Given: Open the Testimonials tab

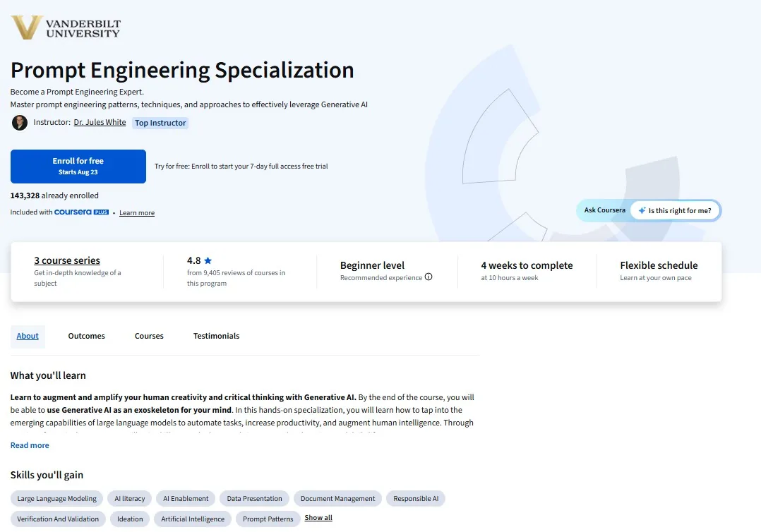Looking at the screenshot, I should tap(217, 336).
